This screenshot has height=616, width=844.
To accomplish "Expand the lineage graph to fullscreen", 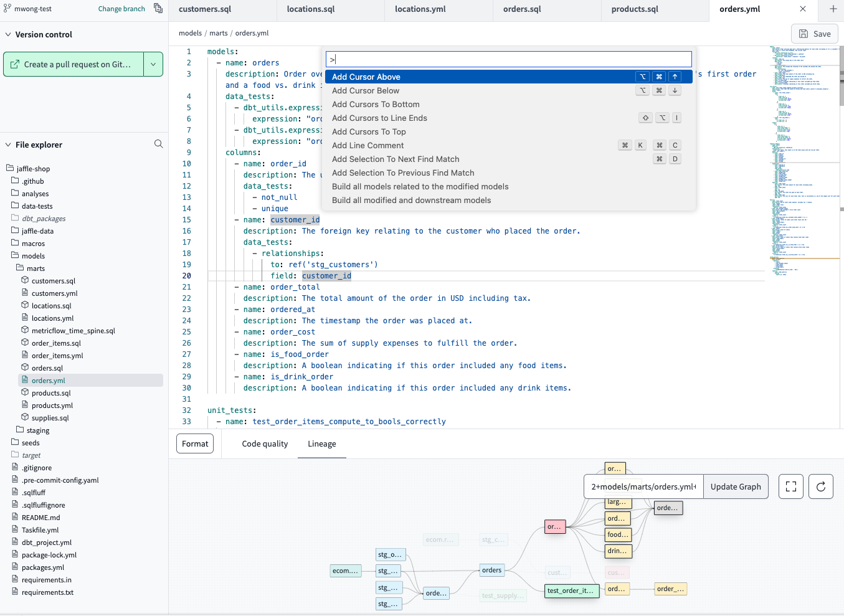I will [790, 486].
